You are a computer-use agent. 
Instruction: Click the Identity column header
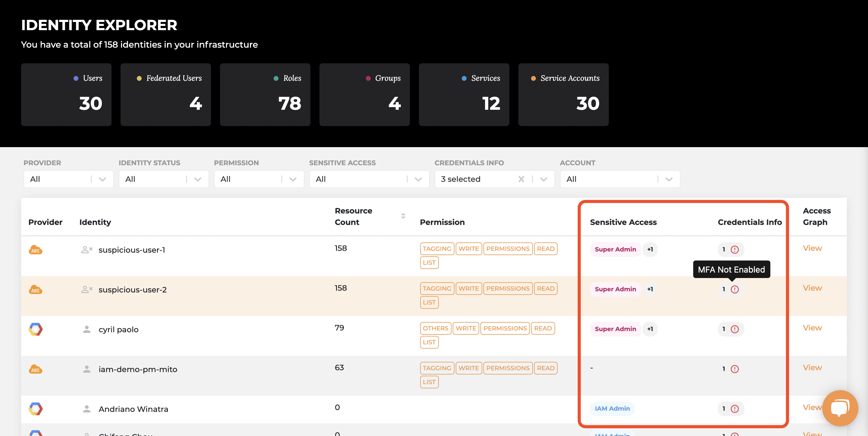click(x=95, y=222)
